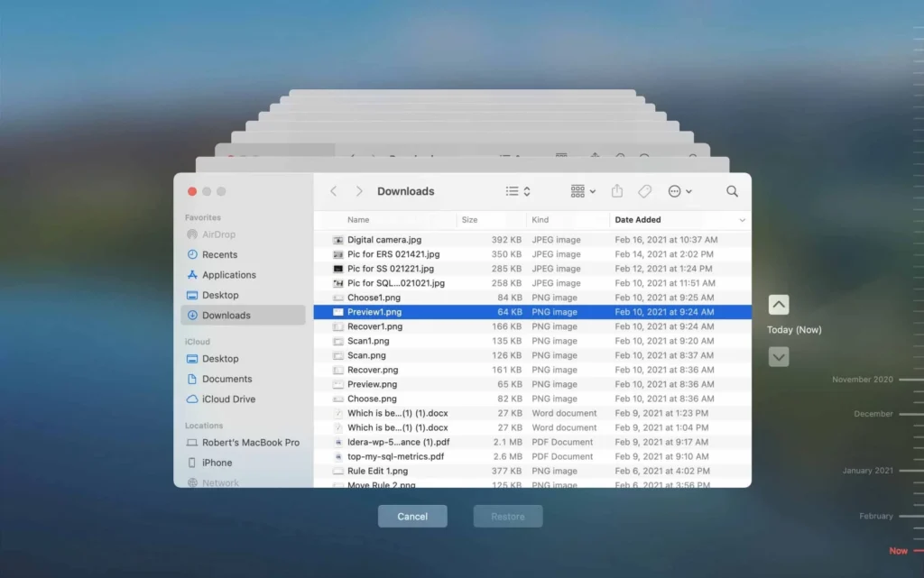Image resolution: width=924 pixels, height=578 pixels.
Task: Go forward with the right chevron
Action: (359, 191)
